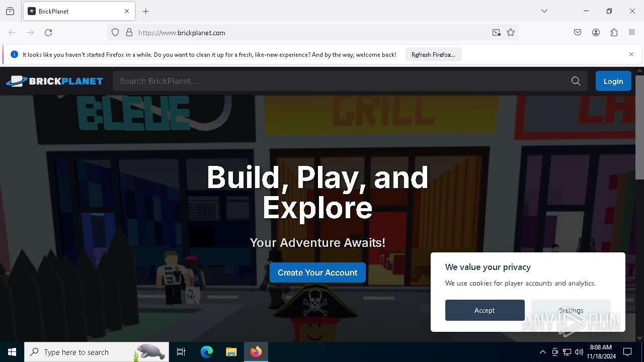View site security padlock info
Image resolution: width=644 pixels, height=362 pixels.
(129, 33)
